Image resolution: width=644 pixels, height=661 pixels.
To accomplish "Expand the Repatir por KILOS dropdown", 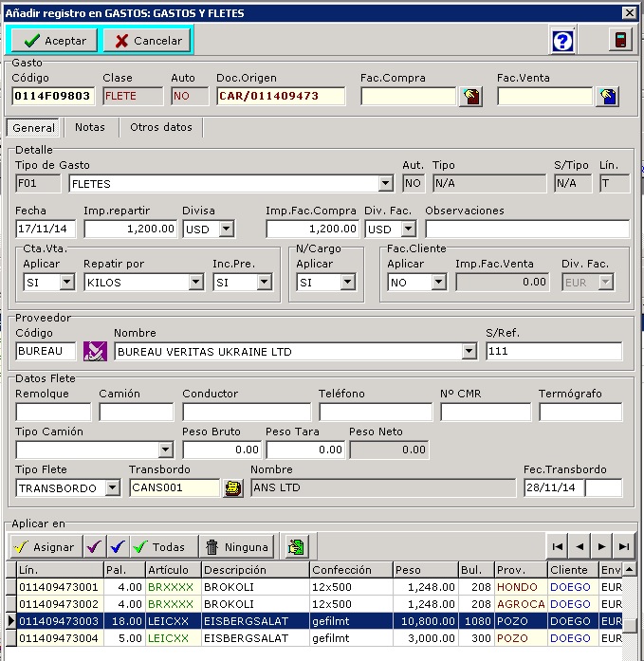I will 195,283.
